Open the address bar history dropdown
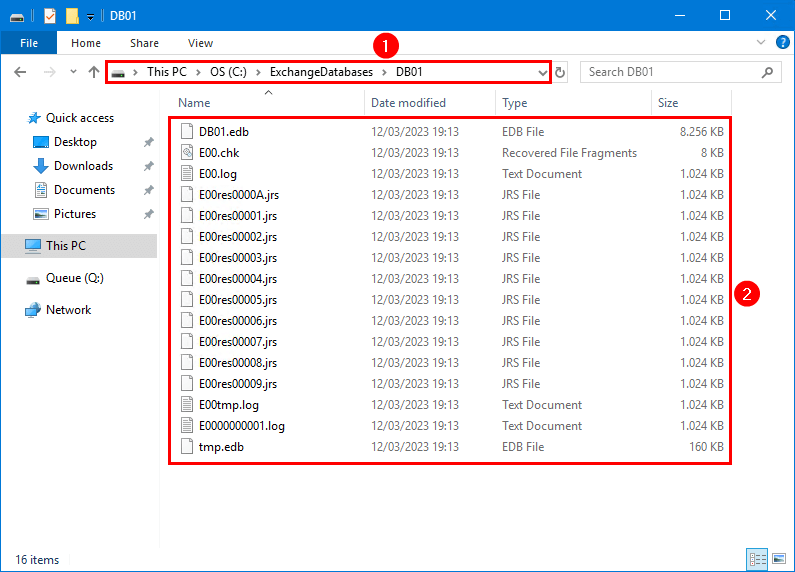The height and width of the screenshot is (572, 795). (543, 73)
